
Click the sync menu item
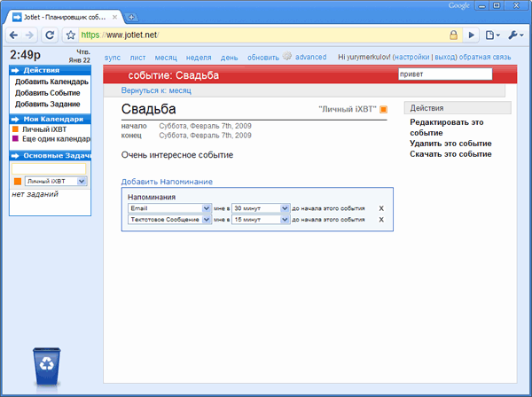(113, 58)
